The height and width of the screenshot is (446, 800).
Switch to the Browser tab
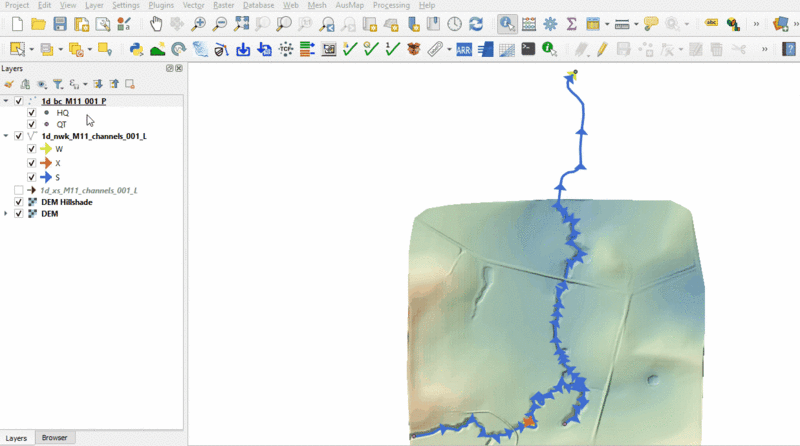[54, 438]
